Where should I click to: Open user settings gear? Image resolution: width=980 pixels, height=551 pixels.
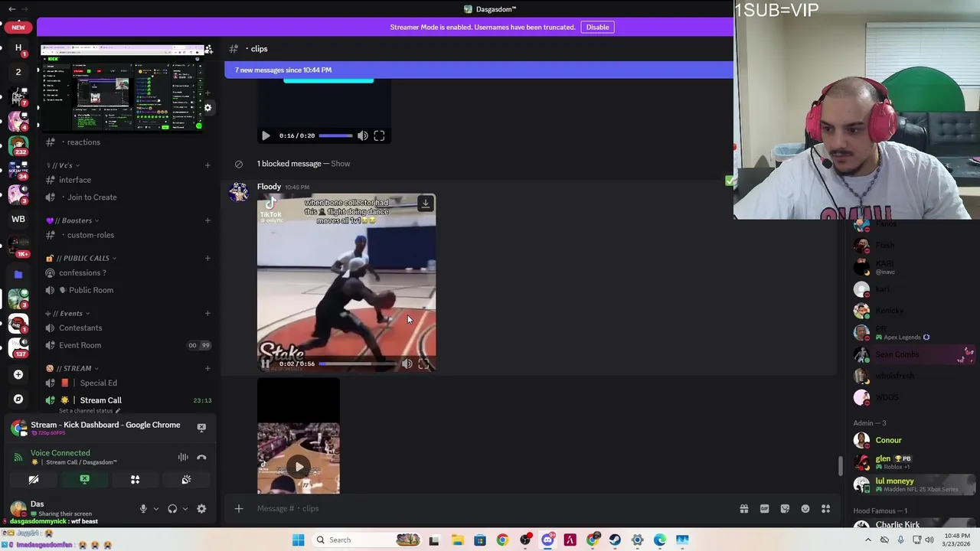pyautogui.click(x=201, y=509)
